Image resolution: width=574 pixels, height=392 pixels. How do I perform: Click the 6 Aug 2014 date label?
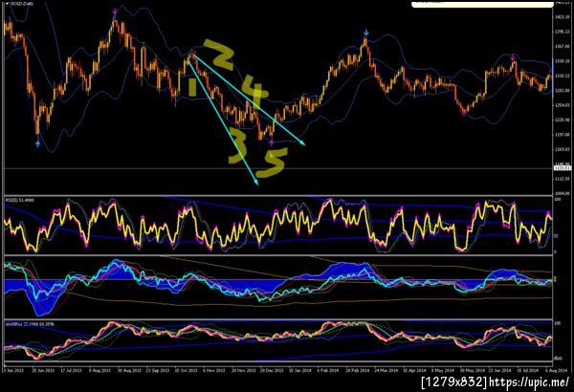coord(556,370)
